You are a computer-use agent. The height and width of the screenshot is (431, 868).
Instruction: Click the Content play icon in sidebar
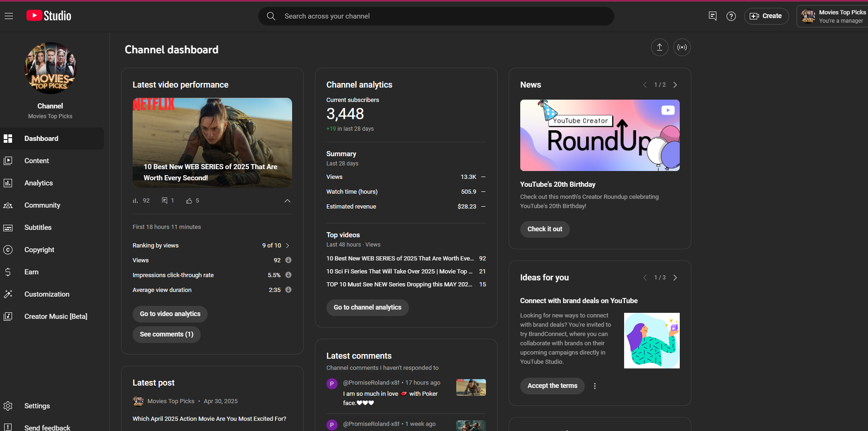[x=8, y=161]
